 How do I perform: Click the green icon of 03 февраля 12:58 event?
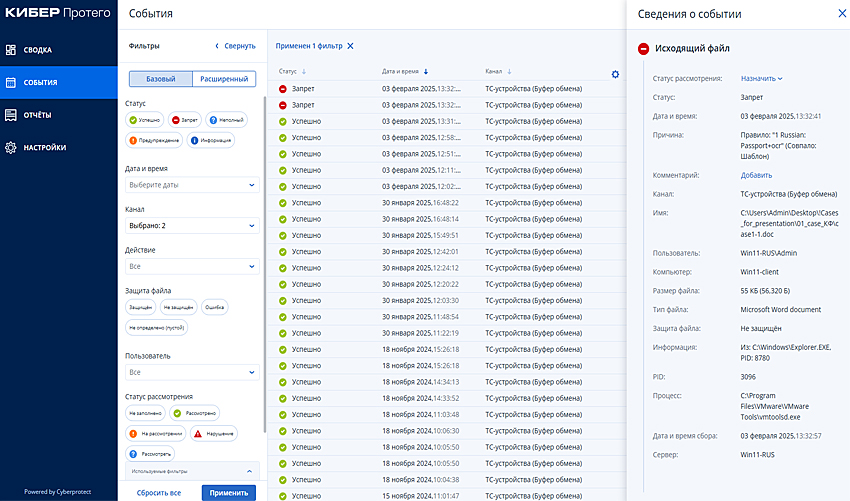pyautogui.click(x=283, y=138)
